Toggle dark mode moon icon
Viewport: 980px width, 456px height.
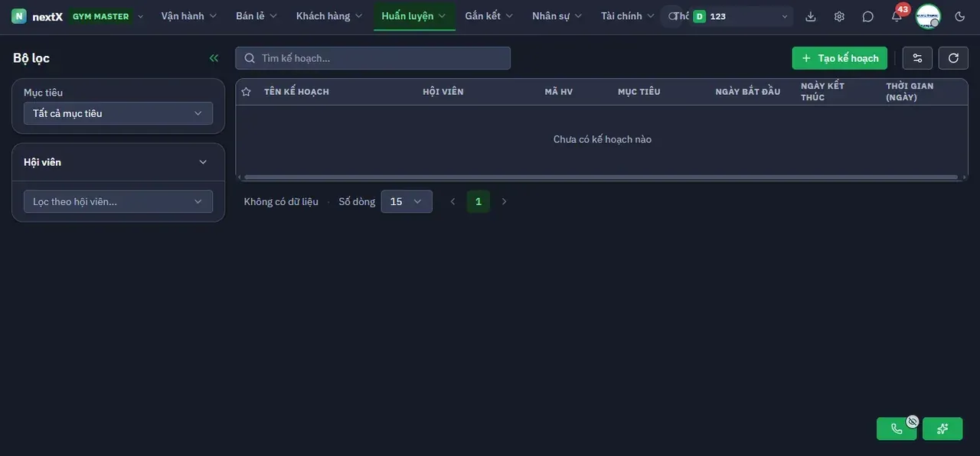point(960,16)
